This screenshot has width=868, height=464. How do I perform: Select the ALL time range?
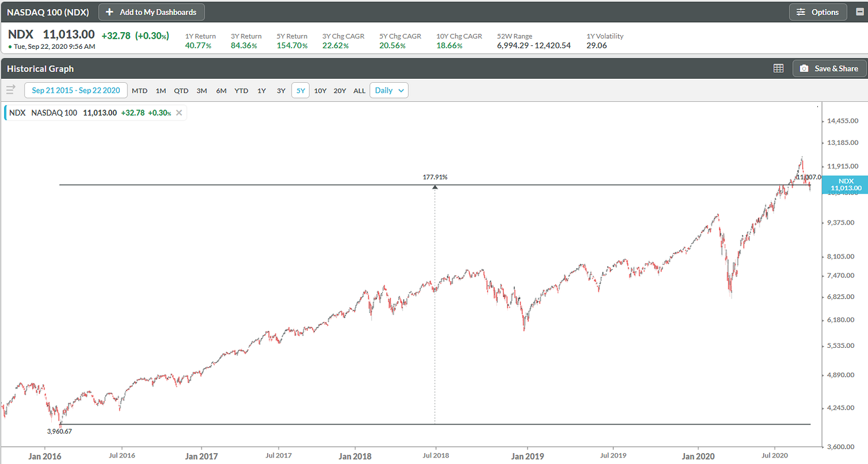point(359,91)
